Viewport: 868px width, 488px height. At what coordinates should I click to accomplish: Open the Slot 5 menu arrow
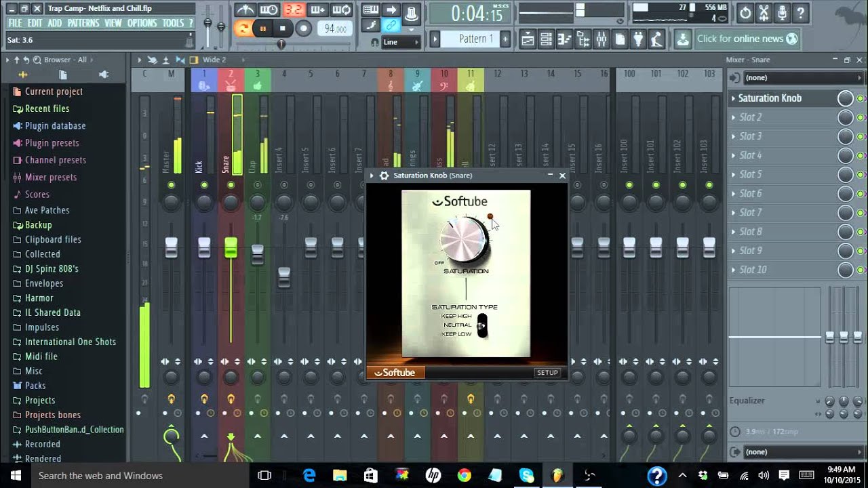click(733, 175)
